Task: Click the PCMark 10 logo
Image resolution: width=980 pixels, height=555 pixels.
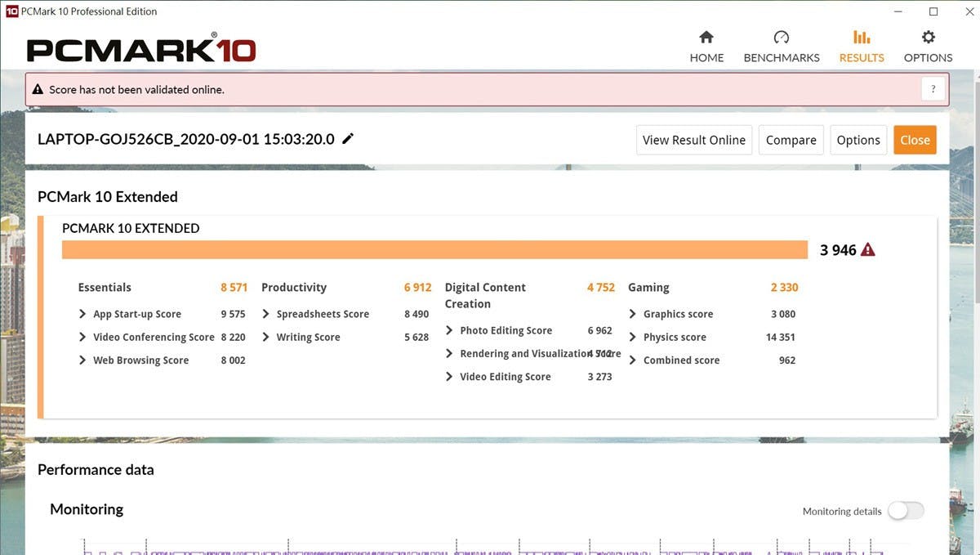Action: click(141, 49)
